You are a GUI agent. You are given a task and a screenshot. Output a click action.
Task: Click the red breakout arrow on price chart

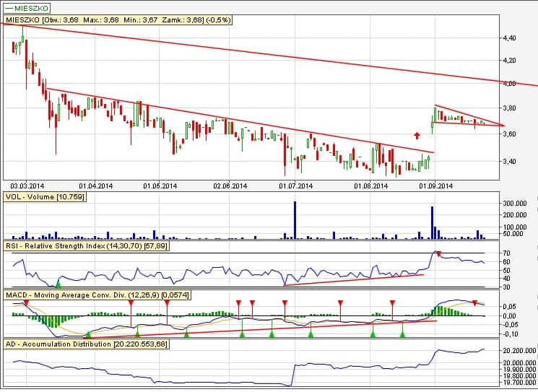(417, 134)
